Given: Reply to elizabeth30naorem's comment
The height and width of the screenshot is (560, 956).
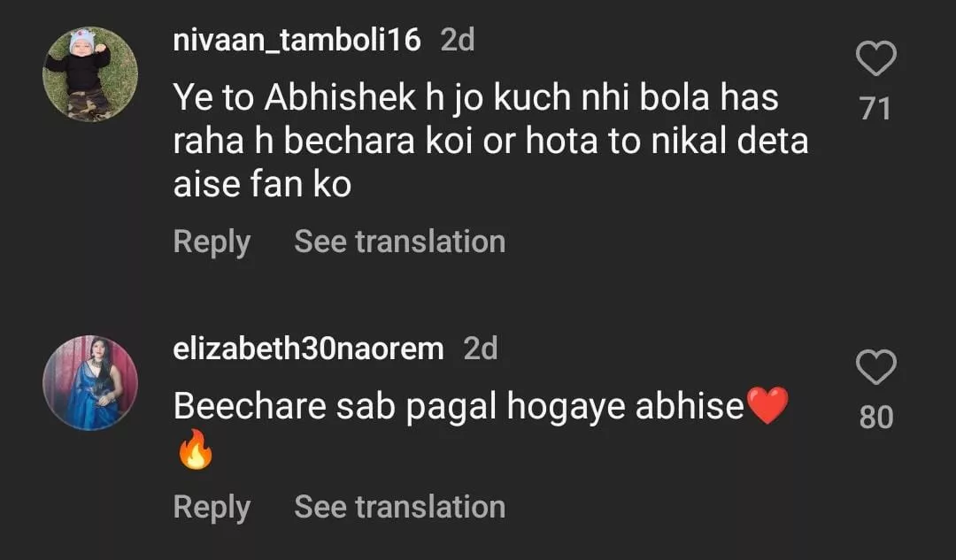Looking at the screenshot, I should (212, 507).
